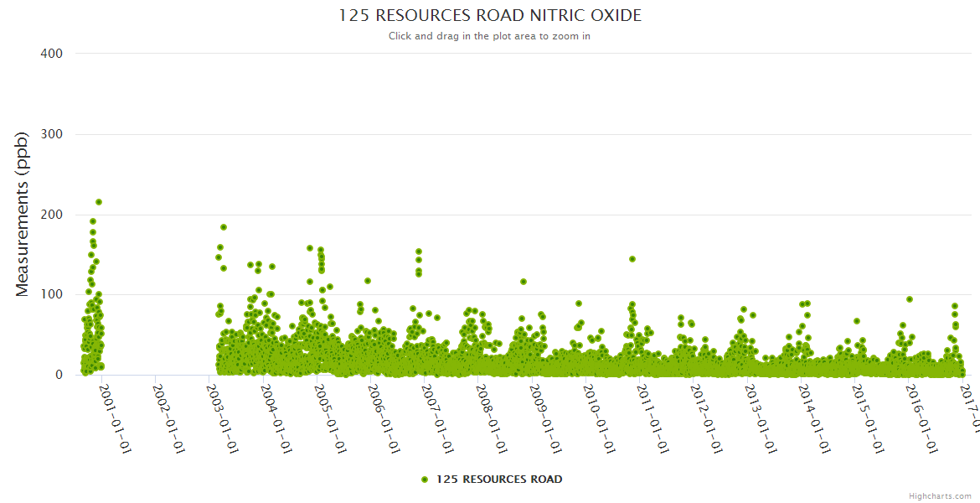Click the highest data point above 200 ppb
The height and width of the screenshot is (503, 980).
click(99, 202)
